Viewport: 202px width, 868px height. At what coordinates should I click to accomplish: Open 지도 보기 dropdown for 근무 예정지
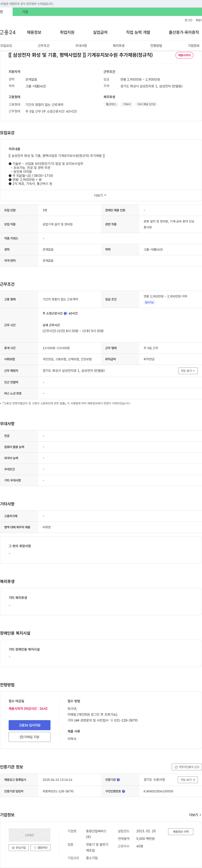[x=188, y=371]
